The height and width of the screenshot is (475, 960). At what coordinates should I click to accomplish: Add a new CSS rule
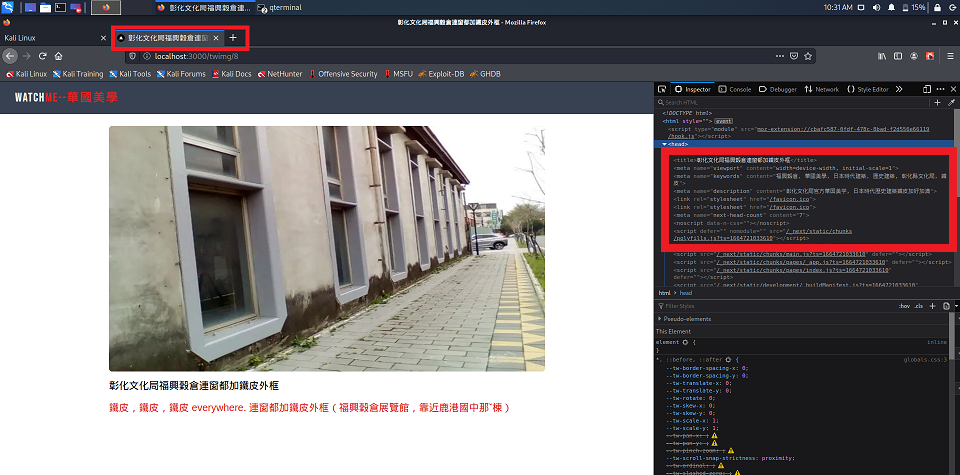point(932,306)
